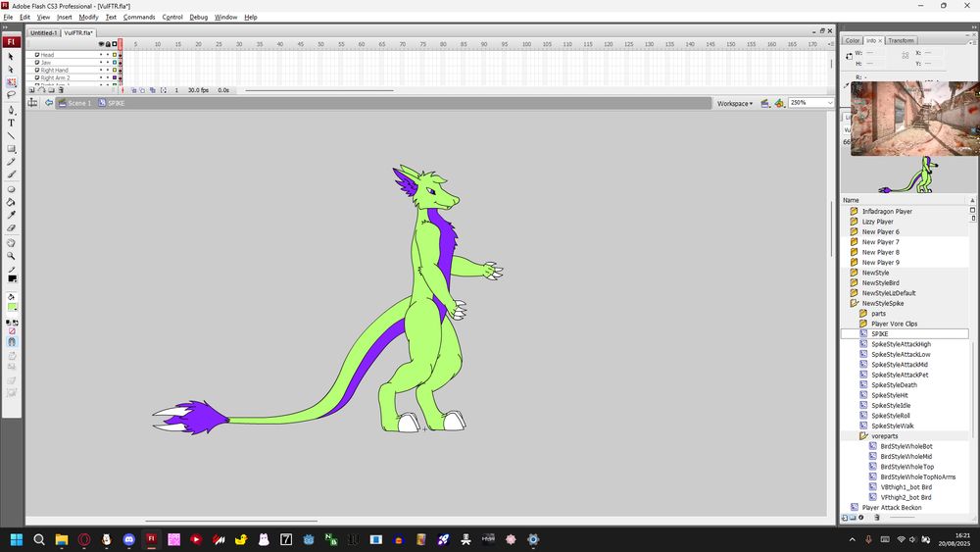The image size is (980, 552).
Task: Select the Text tool
Action: 12,123
